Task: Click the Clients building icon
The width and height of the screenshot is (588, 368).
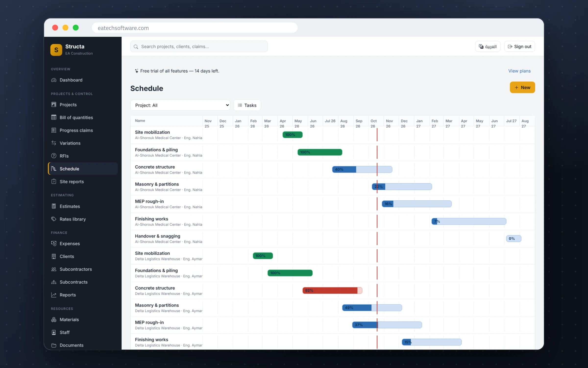Action: pyautogui.click(x=54, y=256)
